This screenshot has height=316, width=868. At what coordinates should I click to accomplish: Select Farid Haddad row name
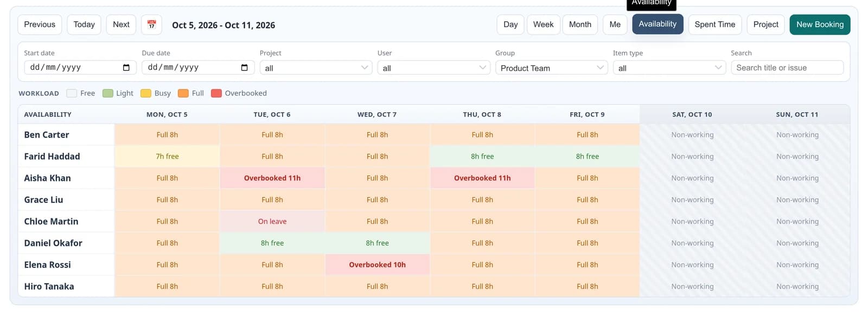[x=52, y=157]
